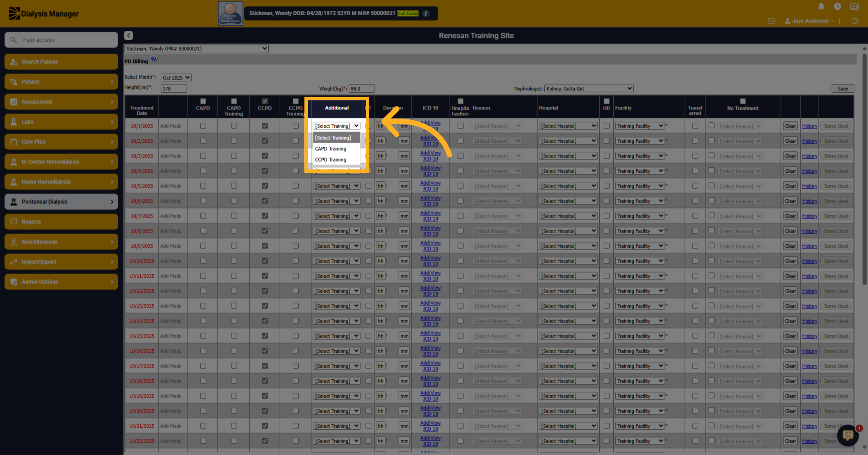The height and width of the screenshot is (455, 868).
Task: Uncheck the CCPD box for 10/2/2025
Action: pyautogui.click(x=265, y=141)
